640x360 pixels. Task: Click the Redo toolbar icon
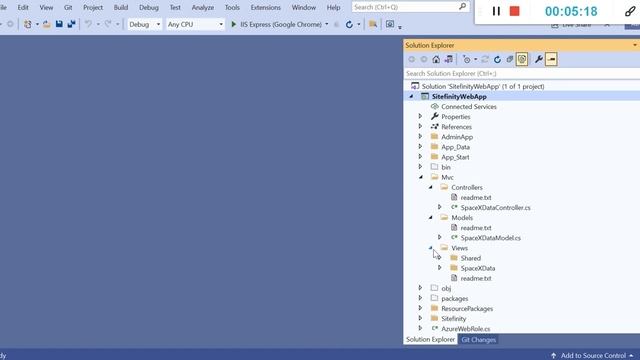tap(108, 24)
